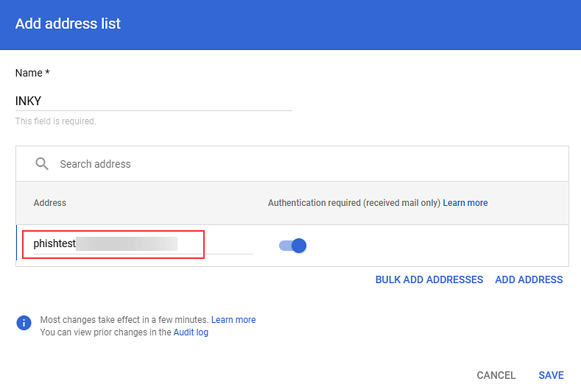This screenshot has height=392, width=581.
Task: Open Learn more about changes taking effect
Action: [233, 320]
